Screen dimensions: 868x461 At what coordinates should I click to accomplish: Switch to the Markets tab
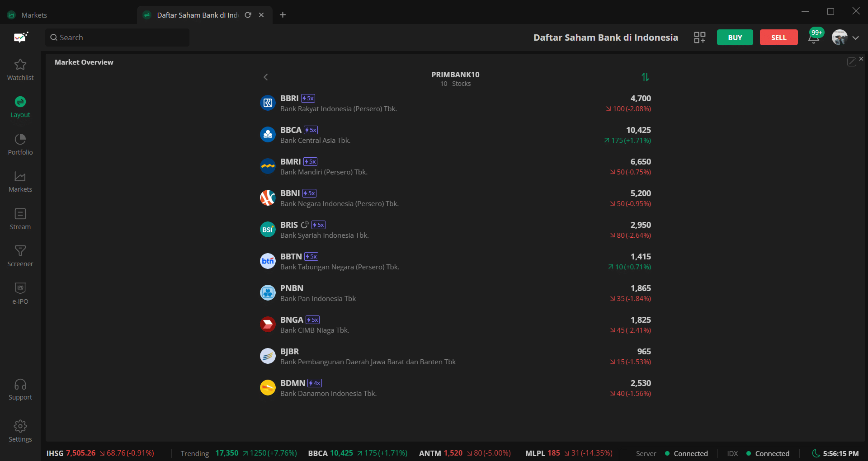[x=34, y=15]
